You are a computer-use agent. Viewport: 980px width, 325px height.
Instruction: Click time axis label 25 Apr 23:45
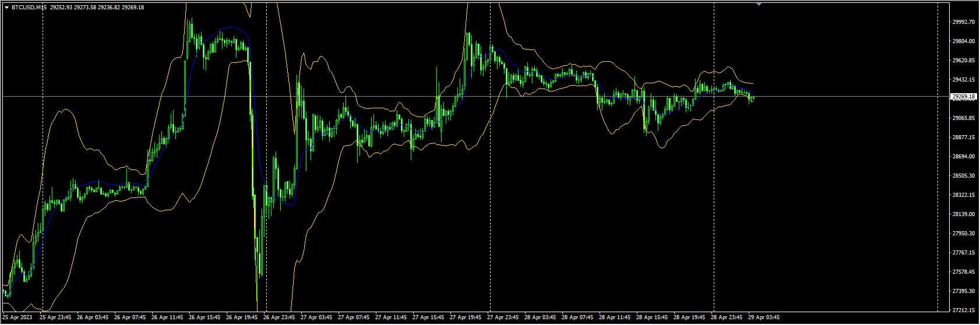tap(56, 318)
